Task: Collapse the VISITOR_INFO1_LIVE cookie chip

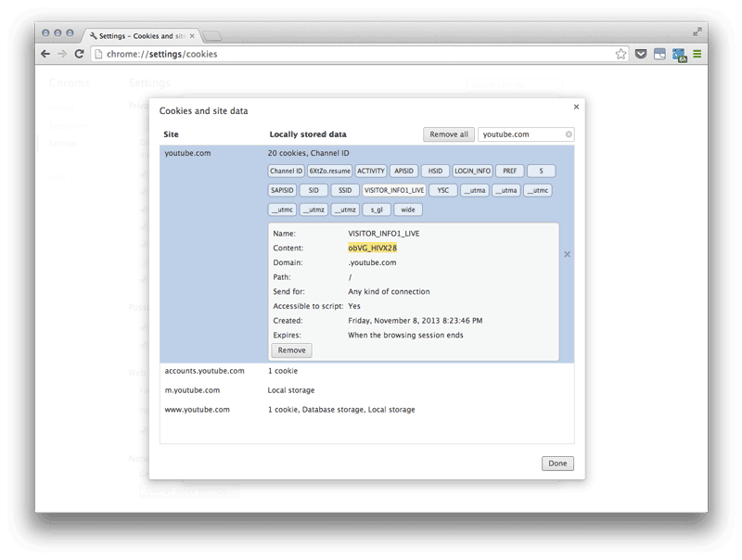Action: pyautogui.click(x=394, y=190)
